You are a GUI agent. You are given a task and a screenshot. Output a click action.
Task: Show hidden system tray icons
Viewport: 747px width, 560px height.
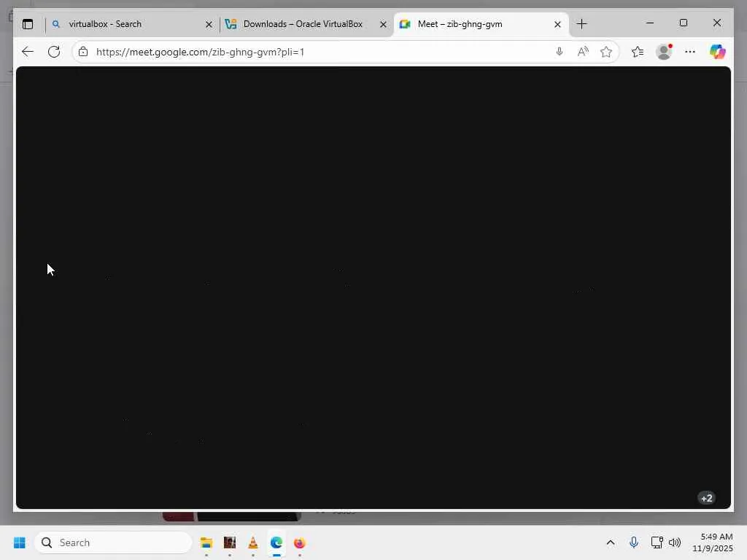(x=611, y=542)
